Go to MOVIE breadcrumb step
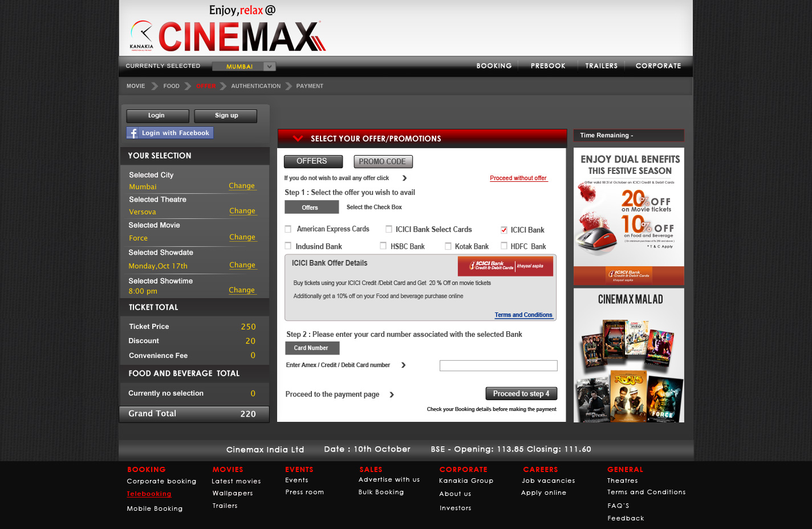 136,86
